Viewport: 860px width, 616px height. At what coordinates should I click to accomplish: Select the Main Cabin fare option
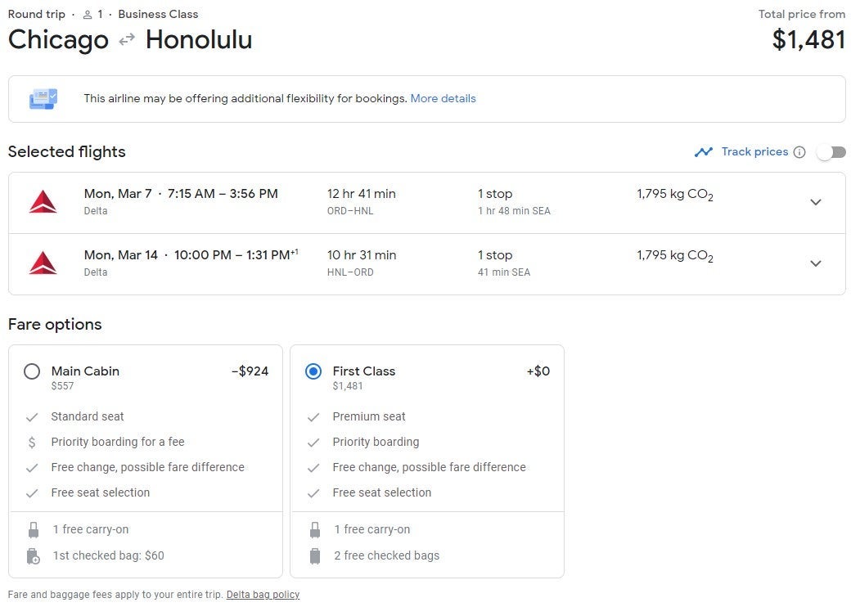point(32,371)
